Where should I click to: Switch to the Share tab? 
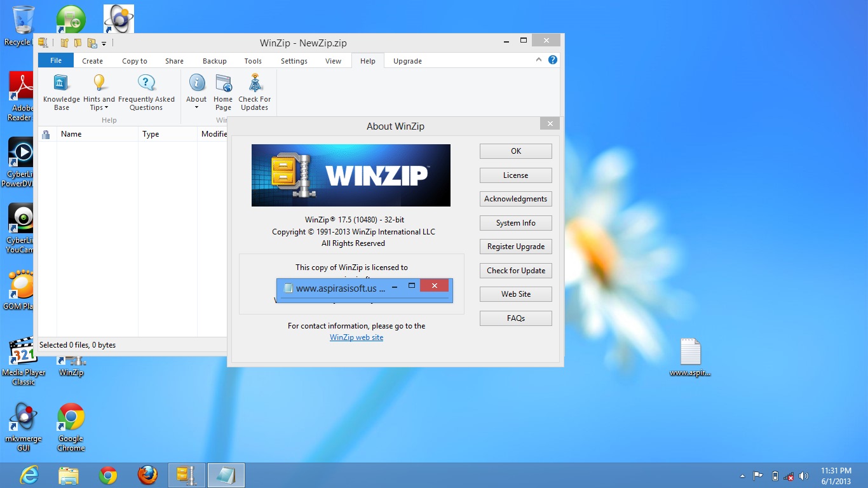(x=174, y=61)
